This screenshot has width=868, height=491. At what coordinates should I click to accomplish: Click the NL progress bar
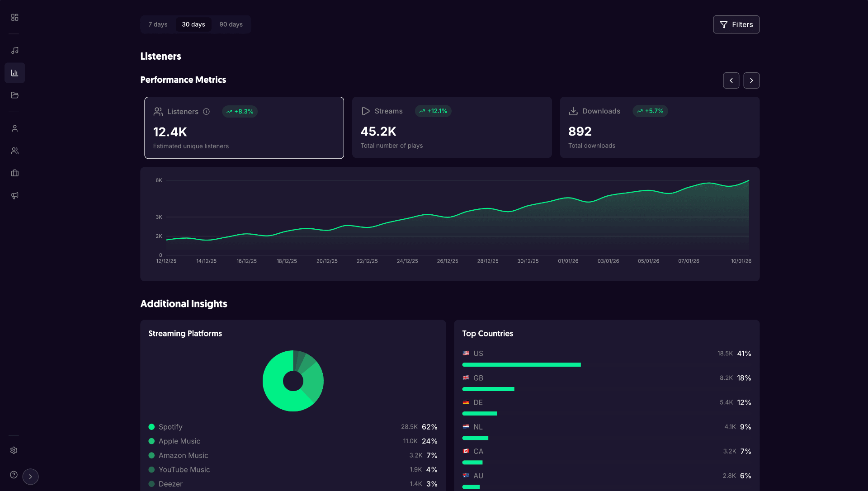pyautogui.click(x=475, y=438)
